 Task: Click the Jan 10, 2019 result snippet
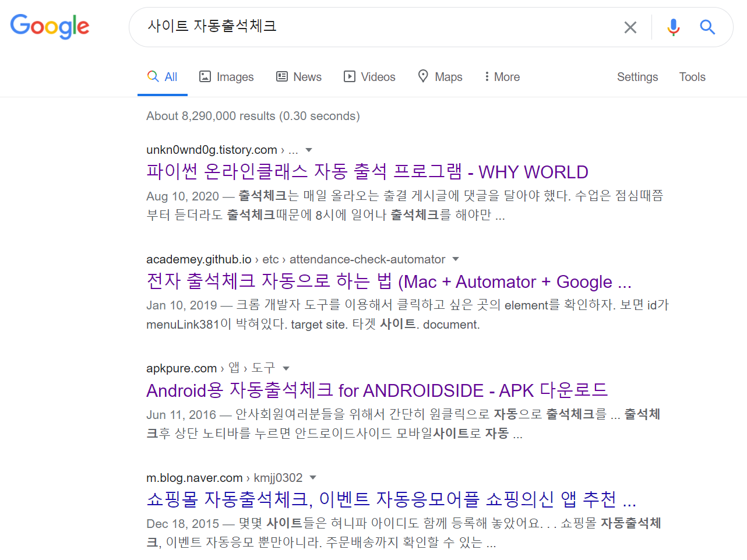tap(407, 315)
